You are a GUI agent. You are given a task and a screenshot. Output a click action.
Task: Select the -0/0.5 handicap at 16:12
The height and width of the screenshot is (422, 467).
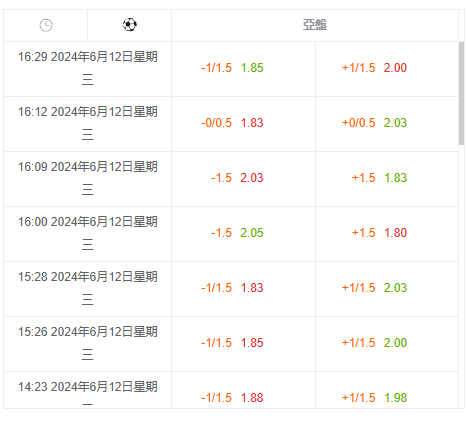tap(216, 123)
